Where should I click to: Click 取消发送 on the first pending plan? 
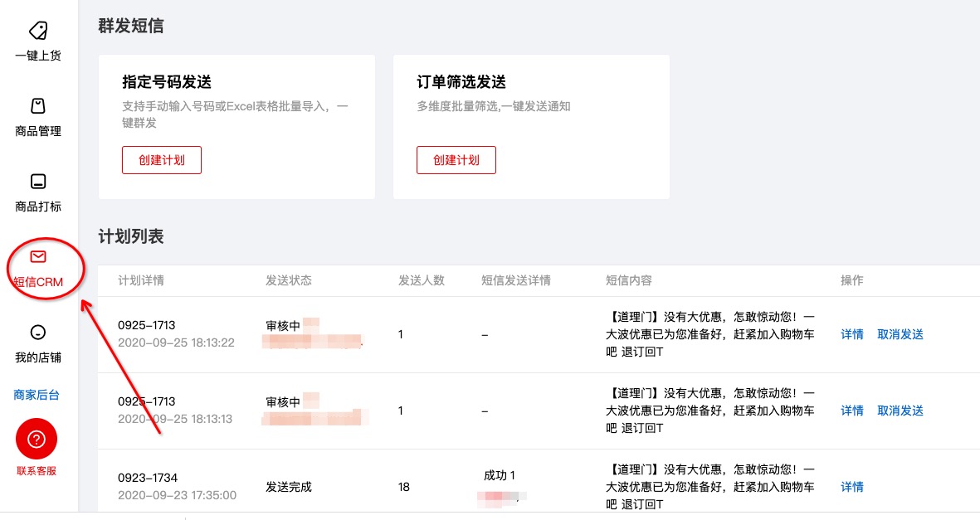[x=899, y=334]
